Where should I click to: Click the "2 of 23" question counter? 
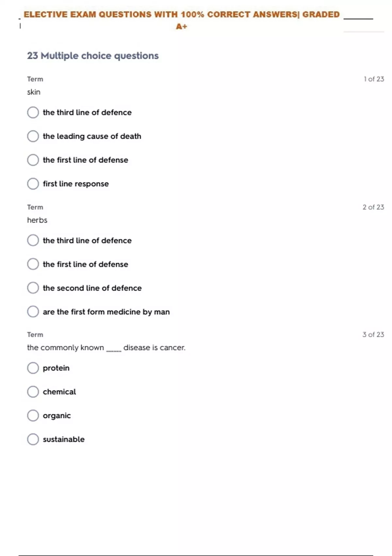point(373,207)
